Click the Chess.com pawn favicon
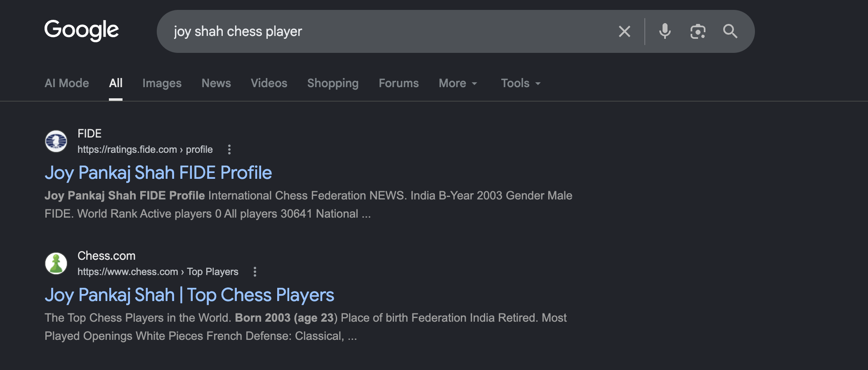Screen dimensions: 868x370 click(x=56, y=263)
